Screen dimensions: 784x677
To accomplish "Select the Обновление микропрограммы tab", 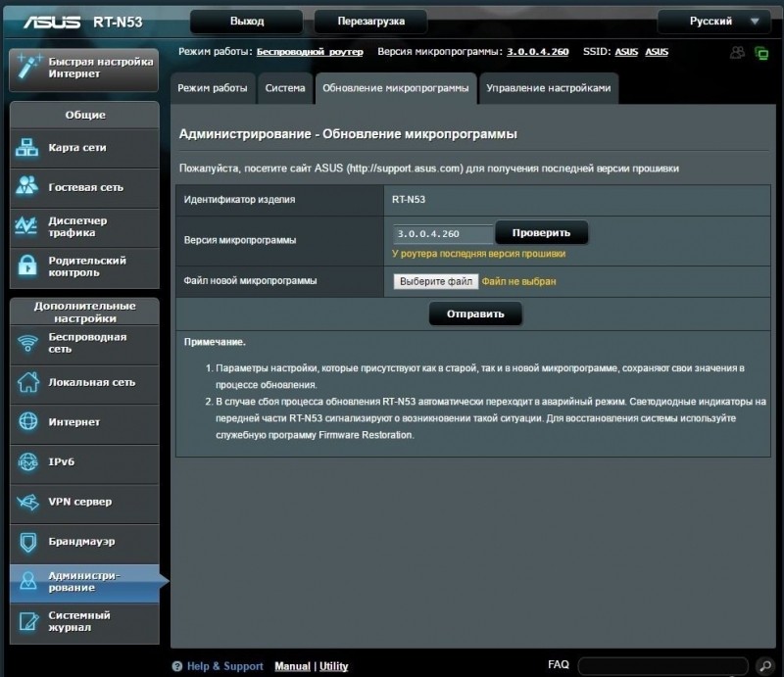I will [396, 88].
